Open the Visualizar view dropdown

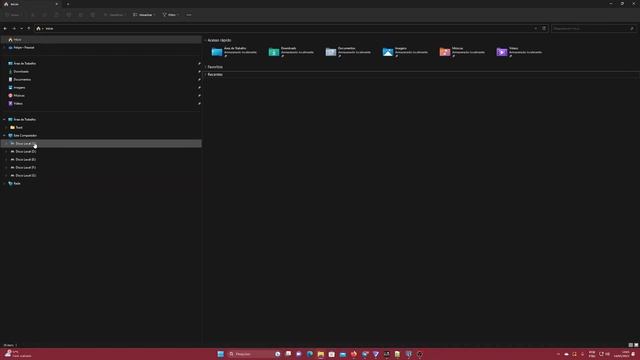click(x=144, y=15)
